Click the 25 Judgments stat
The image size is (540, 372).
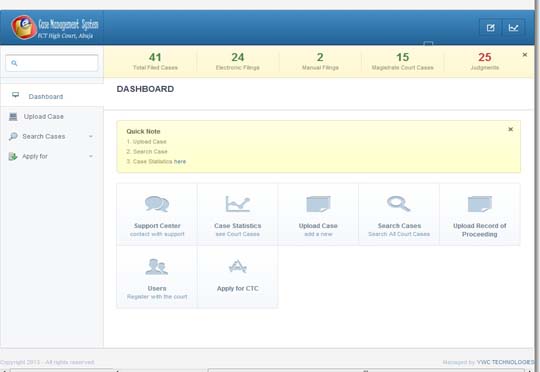click(485, 61)
